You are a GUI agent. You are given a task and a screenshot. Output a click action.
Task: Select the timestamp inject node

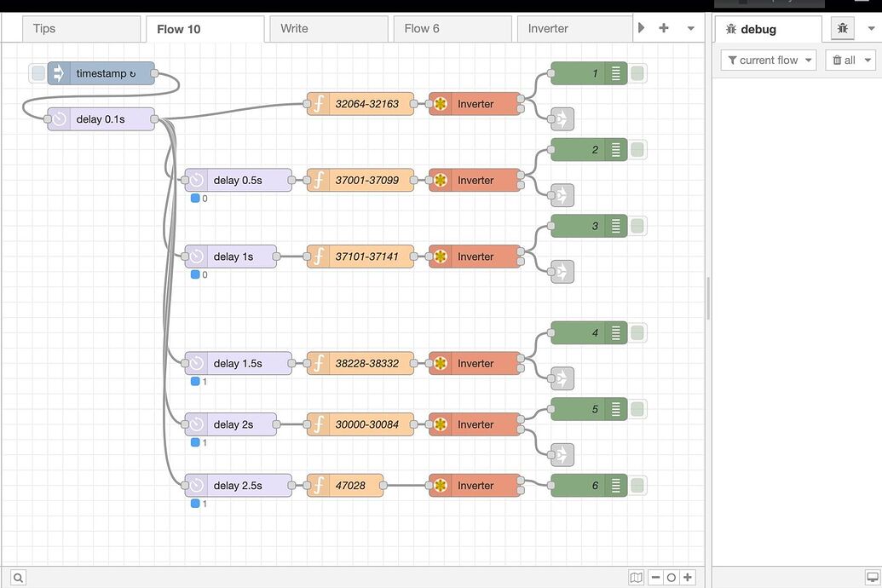101,73
